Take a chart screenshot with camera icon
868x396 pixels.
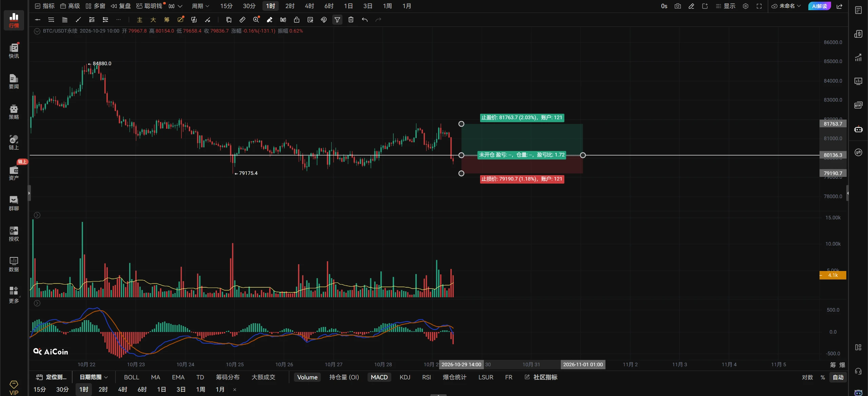[x=678, y=6]
